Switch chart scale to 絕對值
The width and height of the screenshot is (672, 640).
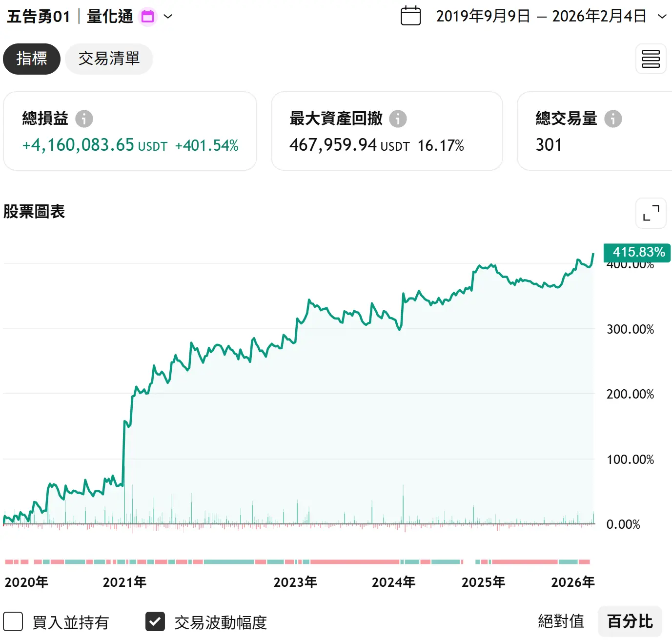(x=561, y=621)
